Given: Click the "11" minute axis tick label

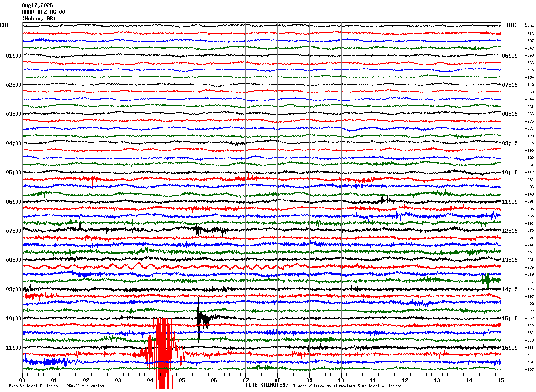Looking at the screenshot, I should [x=373, y=380].
